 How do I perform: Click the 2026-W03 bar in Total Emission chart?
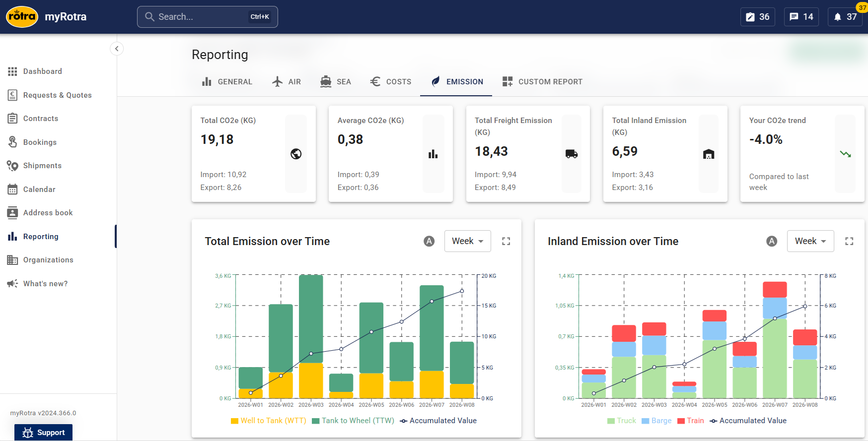[x=311, y=337]
